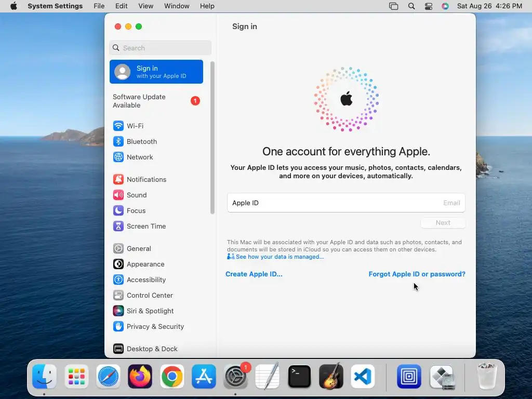Select the Network globe icon

pyautogui.click(x=118, y=157)
